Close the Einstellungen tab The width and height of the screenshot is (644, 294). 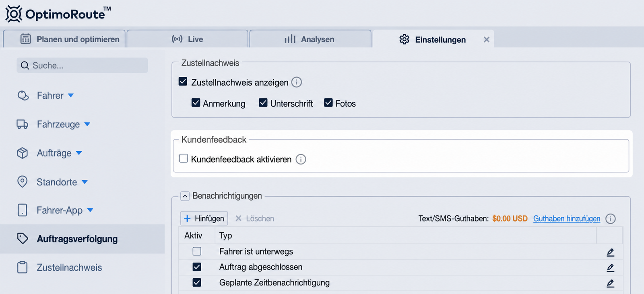pos(487,39)
